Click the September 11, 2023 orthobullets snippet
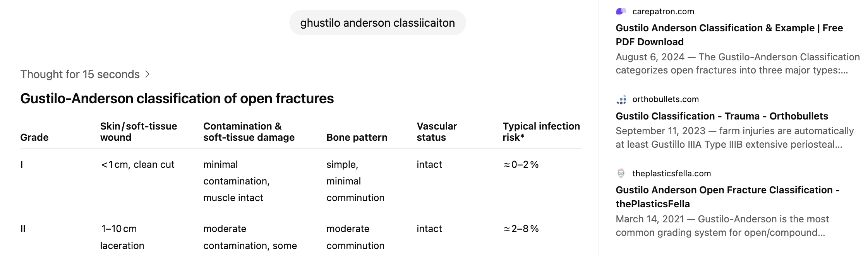Image resolution: width=868 pixels, height=256 pixels. 734,138
